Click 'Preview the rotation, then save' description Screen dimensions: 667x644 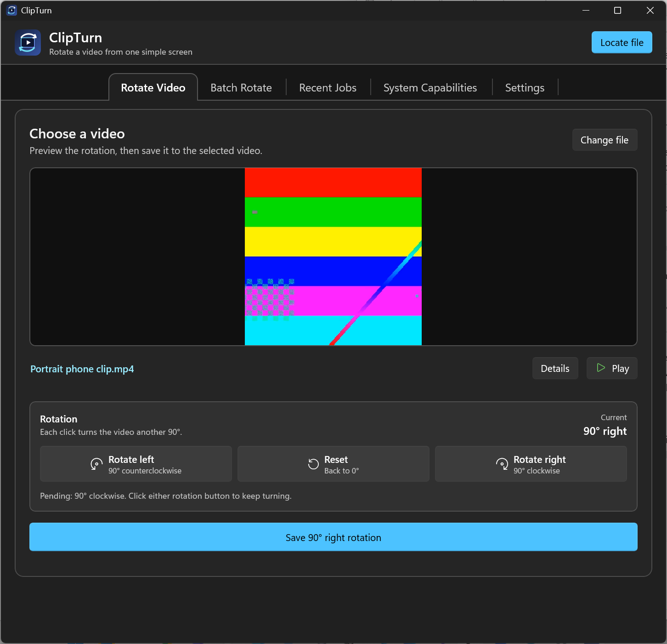pyautogui.click(x=146, y=151)
